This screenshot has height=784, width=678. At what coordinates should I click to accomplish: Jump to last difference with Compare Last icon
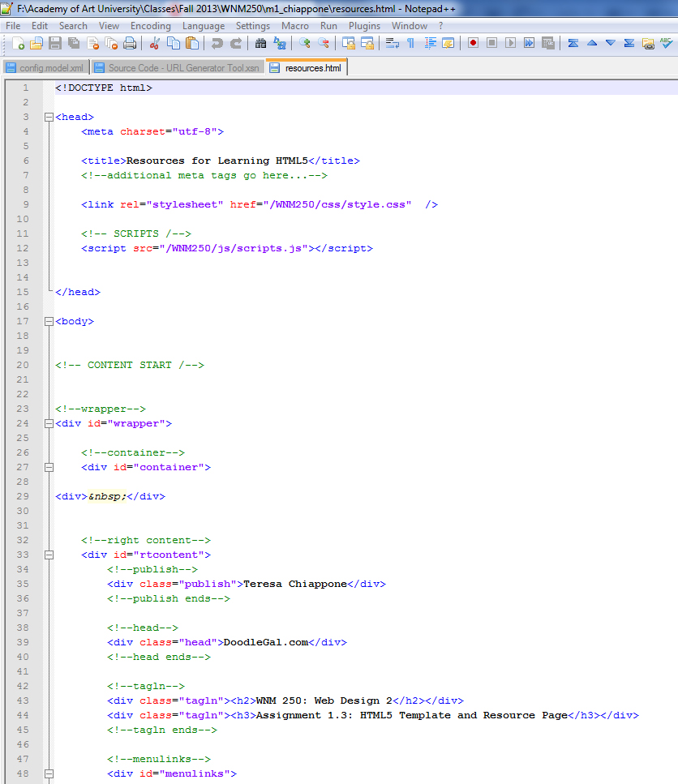pos(629,44)
